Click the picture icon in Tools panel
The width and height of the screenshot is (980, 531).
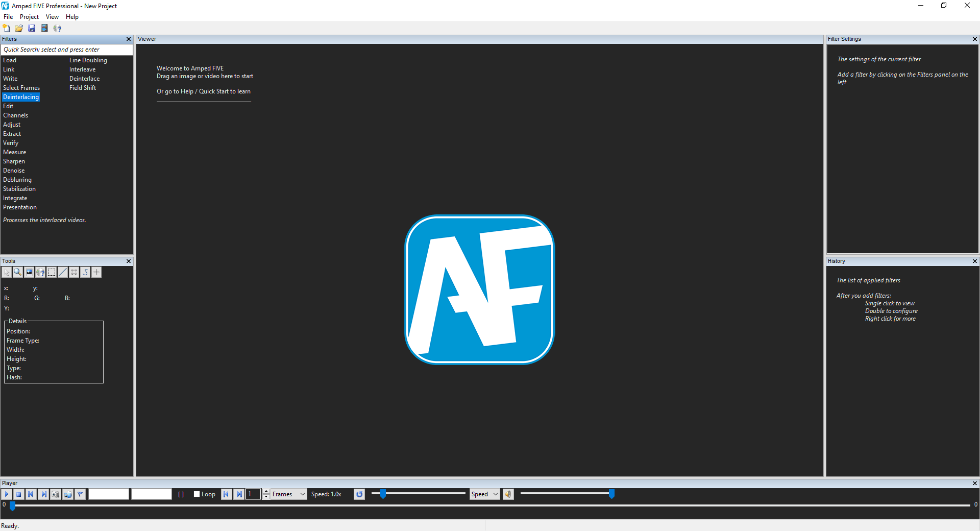[x=29, y=272]
